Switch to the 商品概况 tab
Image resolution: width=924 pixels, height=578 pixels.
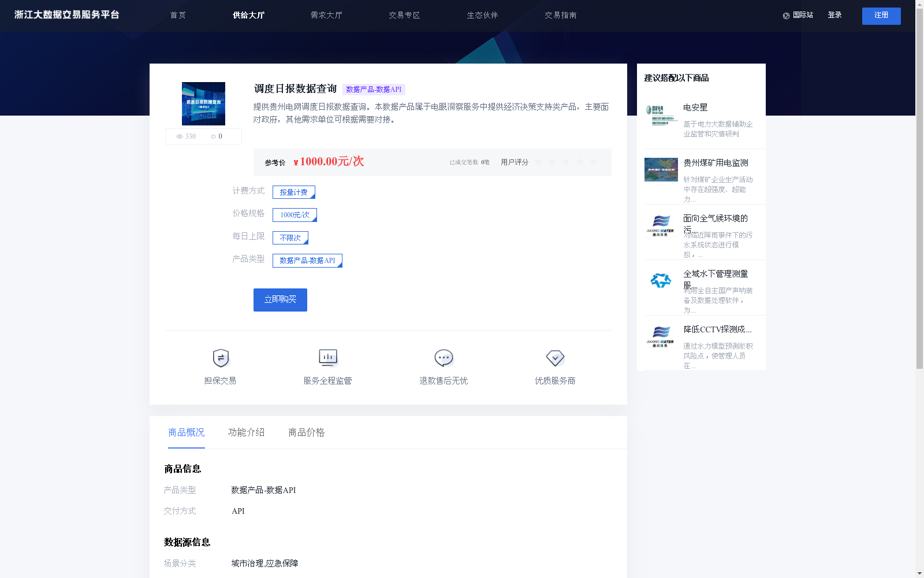point(187,432)
